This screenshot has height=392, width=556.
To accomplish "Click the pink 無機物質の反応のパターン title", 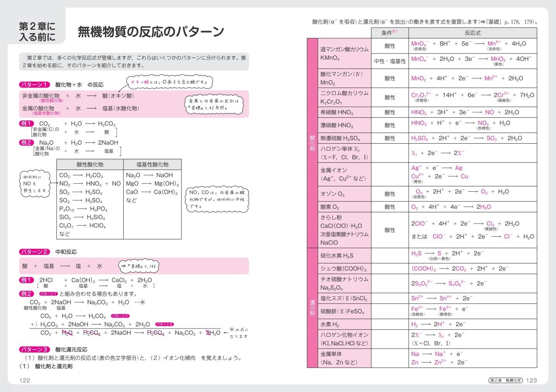I will coord(151,31).
